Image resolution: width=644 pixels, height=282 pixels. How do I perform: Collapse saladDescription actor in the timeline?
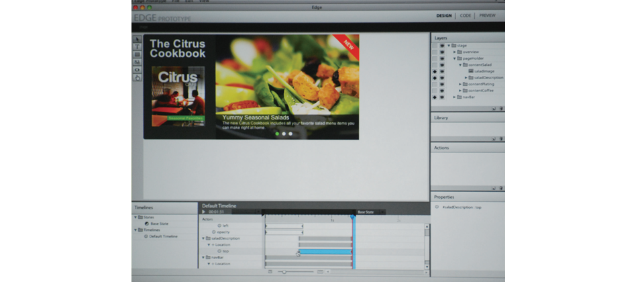point(203,238)
